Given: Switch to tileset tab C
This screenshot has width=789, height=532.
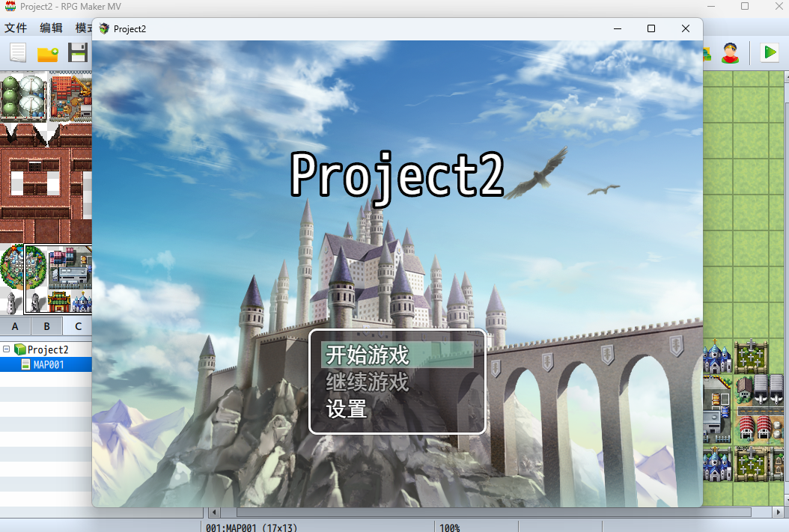Looking at the screenshot, I should (77, 326).
